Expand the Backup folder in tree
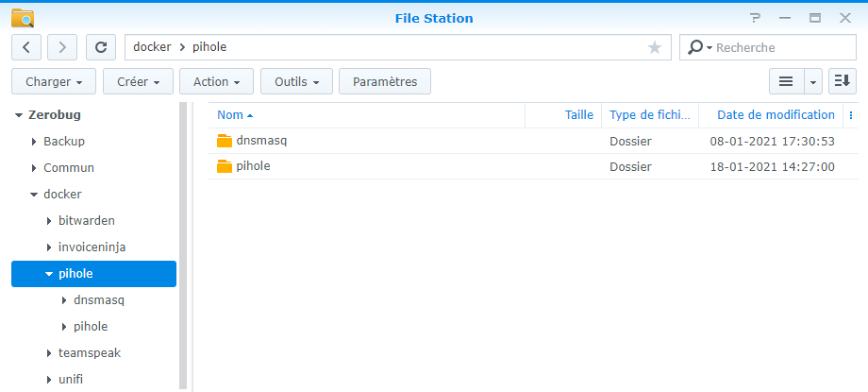Viewport: 868px width, 392px height. coord(34,142)
